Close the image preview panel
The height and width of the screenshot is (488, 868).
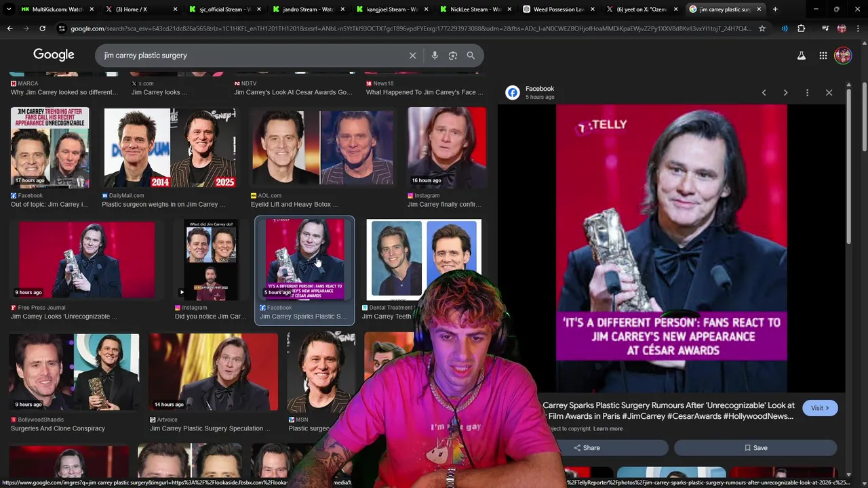tap(829, 93)
